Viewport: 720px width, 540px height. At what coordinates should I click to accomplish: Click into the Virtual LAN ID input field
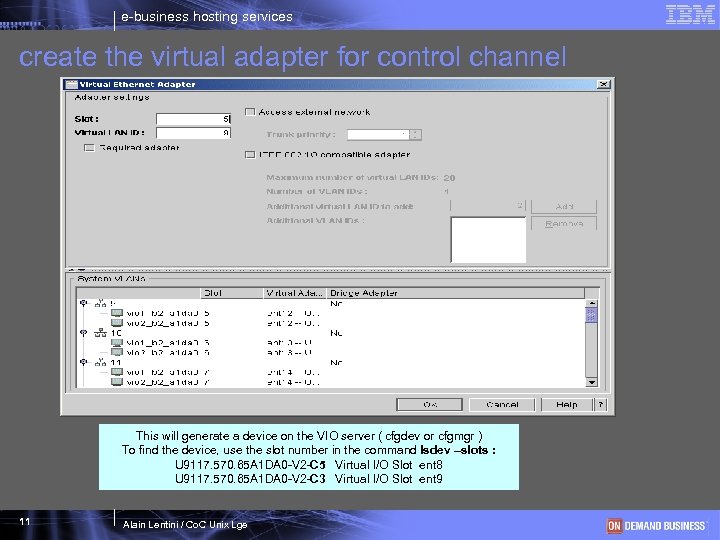pyautogui.click(x=193, y=133)
